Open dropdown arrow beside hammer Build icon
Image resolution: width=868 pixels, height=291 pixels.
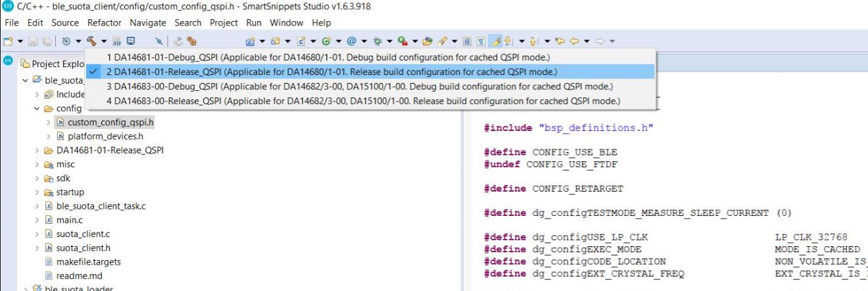click(104, 41)
